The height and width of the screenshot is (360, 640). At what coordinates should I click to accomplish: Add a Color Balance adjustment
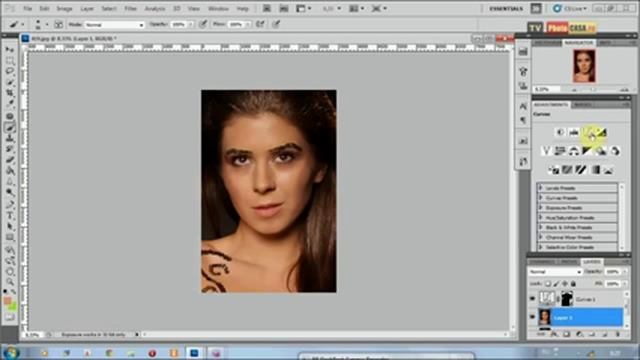point(574,151)
